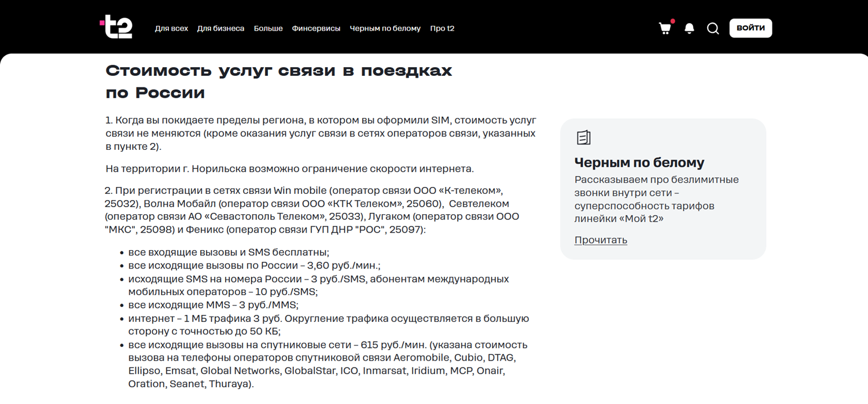This screenshot has width=868, height=404.
Task: Open the 'Для бизнеса' menu
Action: pos(220,28)
